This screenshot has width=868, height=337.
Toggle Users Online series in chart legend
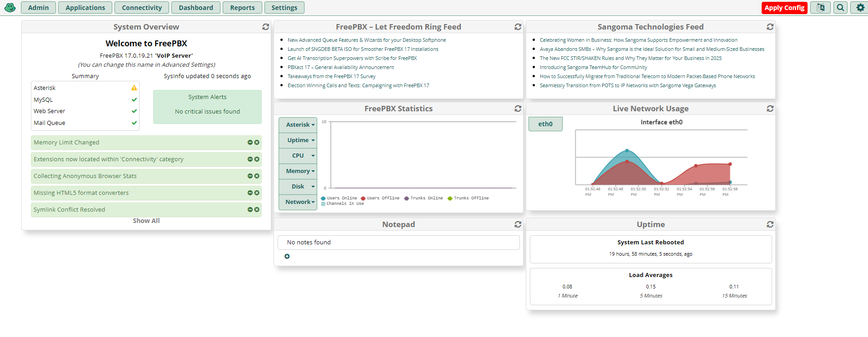tap(339, 198)
